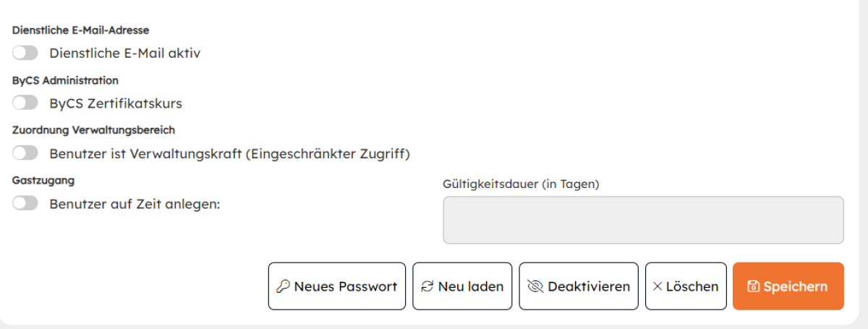Toggle the ByCS Zertifikatskurs switch
Screen dimensions: 868x329
coord(25,103)
